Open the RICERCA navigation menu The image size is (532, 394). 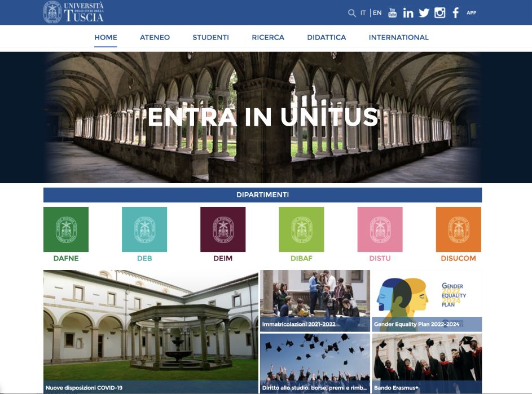point(268,37)
